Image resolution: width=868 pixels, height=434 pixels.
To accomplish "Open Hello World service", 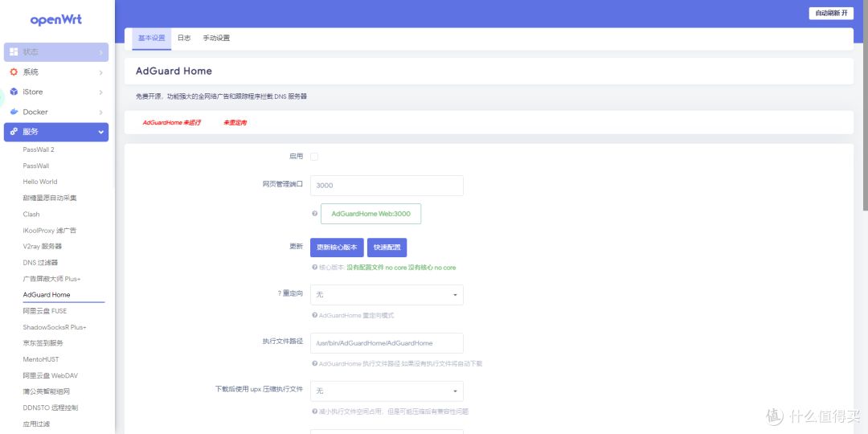I will 40,182.
